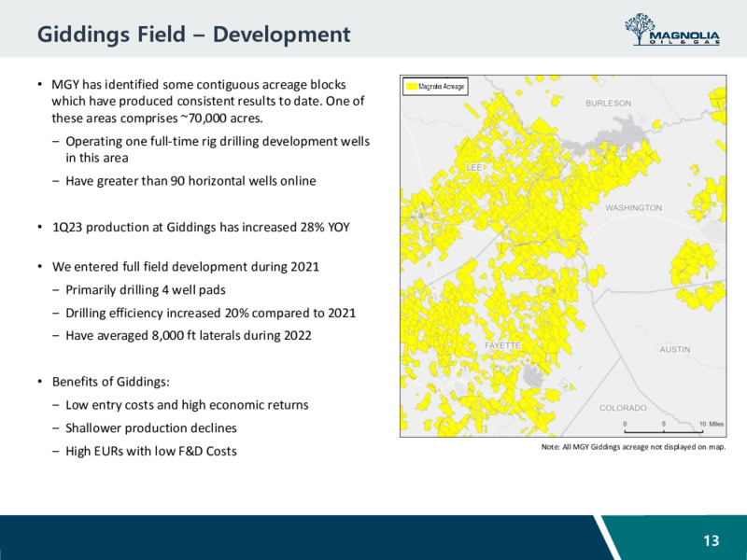The width and height of the screenshot is (747, 560).
Task: Click the 'Magnolia Acreage' legend label
Action: point(441,87)
